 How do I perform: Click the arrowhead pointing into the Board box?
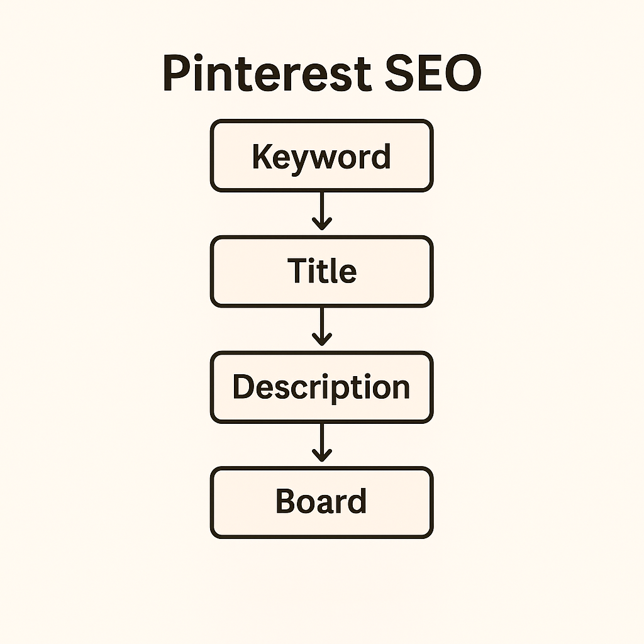tap(322, 455)
